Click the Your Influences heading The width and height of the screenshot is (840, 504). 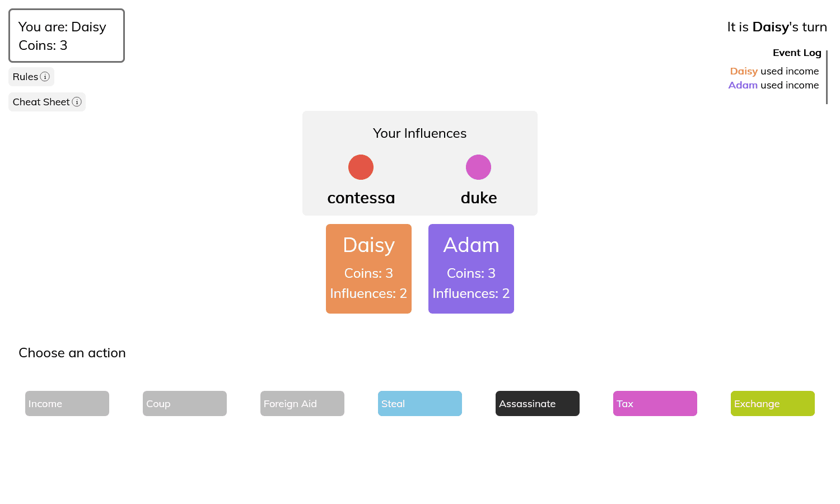click(x=419, y=133)
